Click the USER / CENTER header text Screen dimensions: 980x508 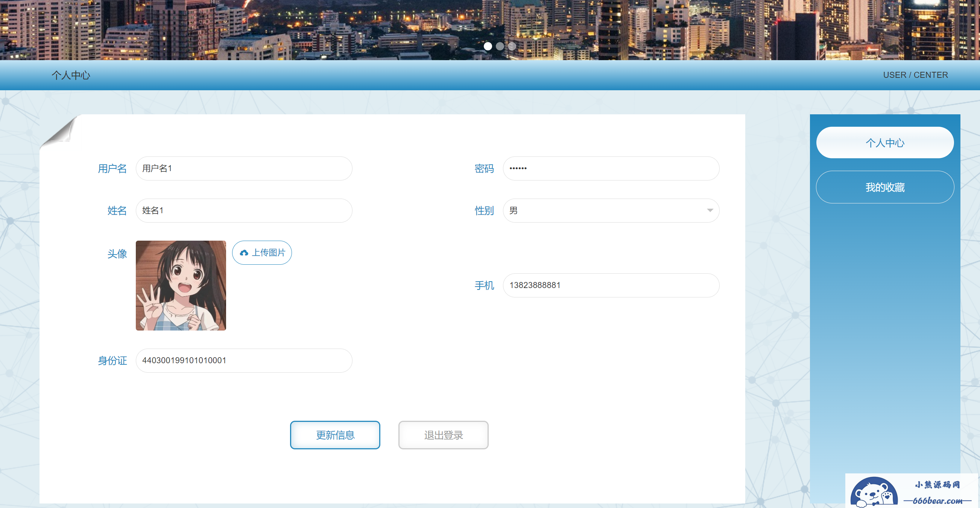coord(915,75)
